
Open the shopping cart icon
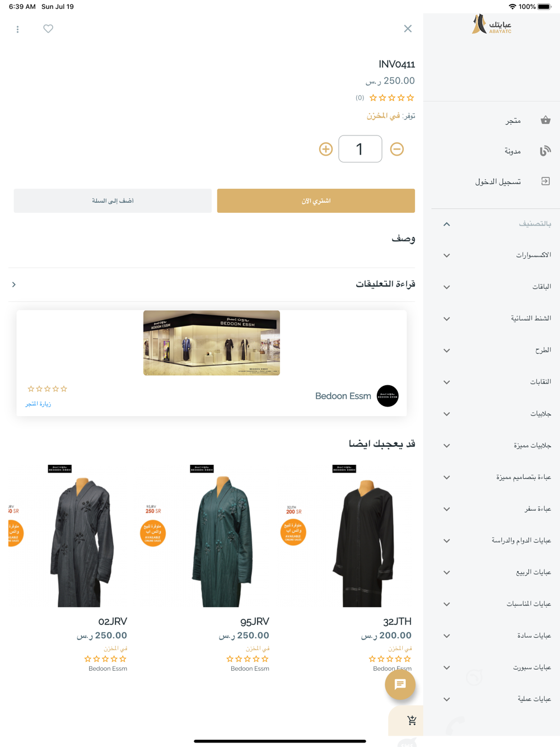click(x=412, y=720)
